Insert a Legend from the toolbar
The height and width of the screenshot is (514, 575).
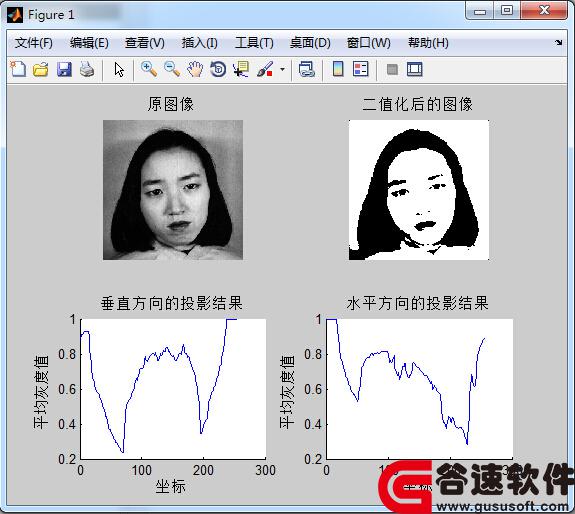click(x=360, y=69)
